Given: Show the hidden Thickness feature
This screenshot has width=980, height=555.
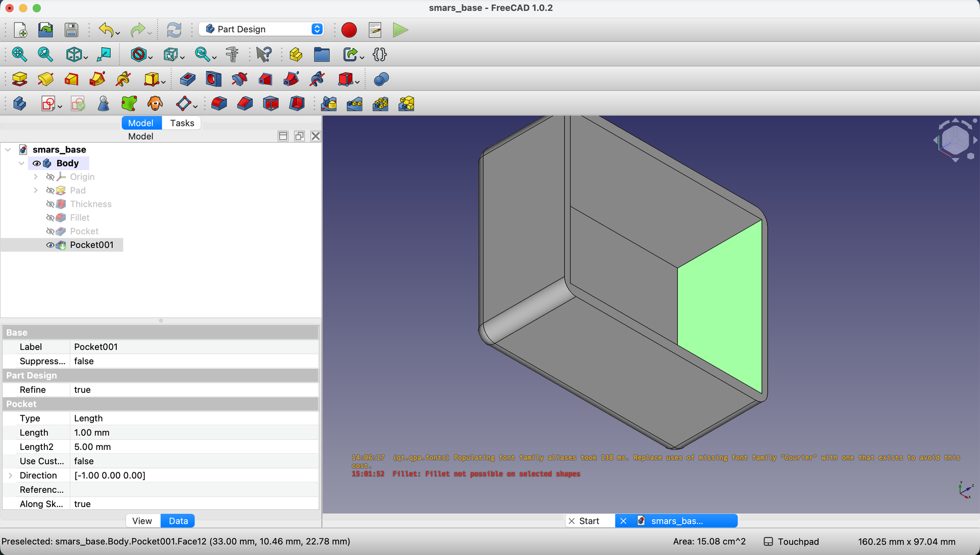Looking at the screenshot, I should (50, 204).
